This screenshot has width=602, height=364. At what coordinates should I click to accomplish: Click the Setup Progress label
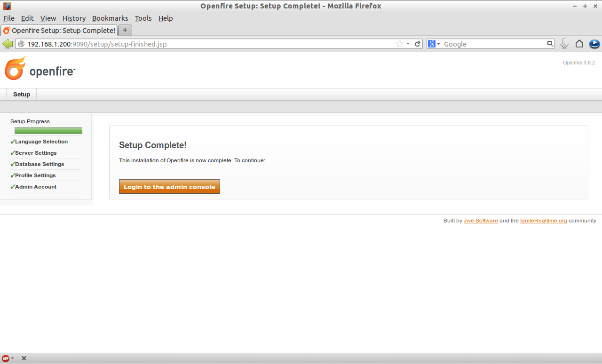[x=30, y=121]
